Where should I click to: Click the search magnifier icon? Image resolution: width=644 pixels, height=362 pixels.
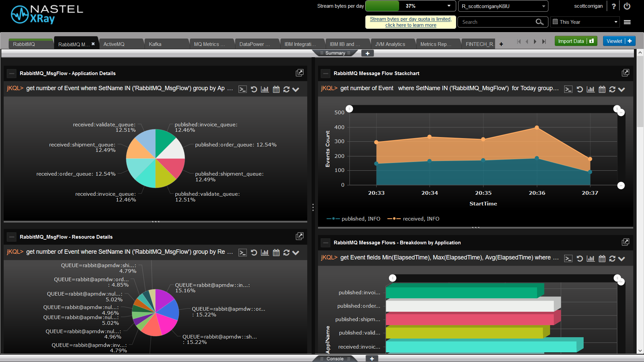[539, 22]
